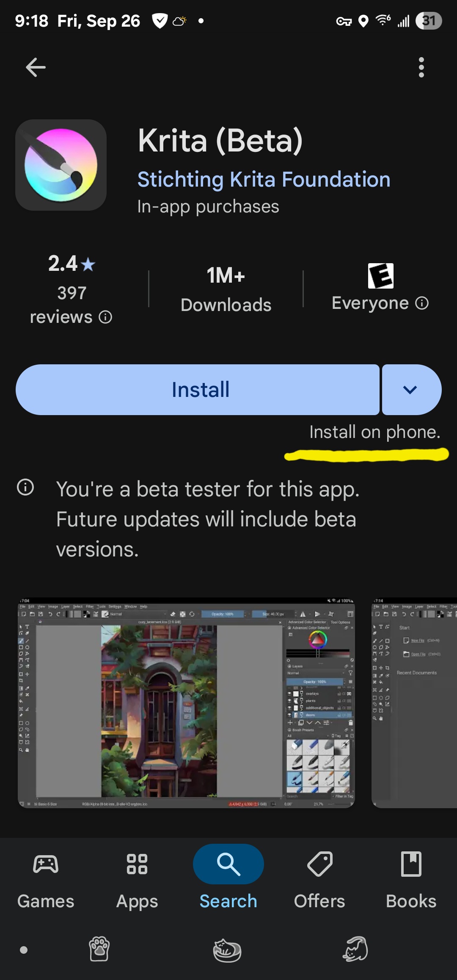Go back using the arrow icon
This screenshot has width=457, height=980.
coord(36,67)
